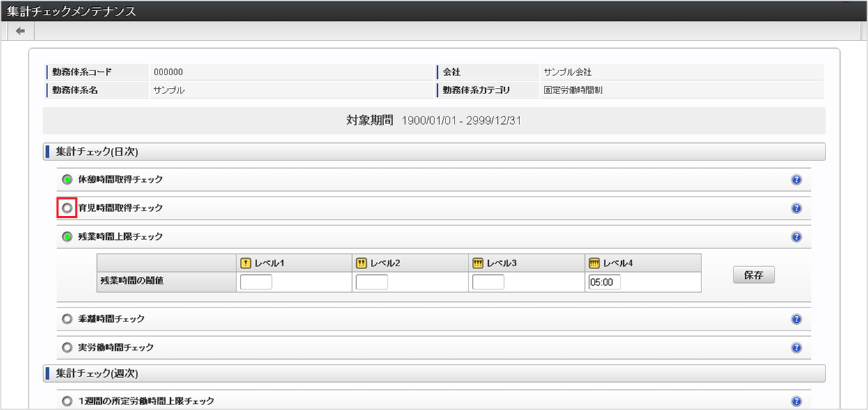The height and width of the screenshot is (410, 868).
Task: Open help for 休憩時間取得チェック
Action: click(796, 180)
